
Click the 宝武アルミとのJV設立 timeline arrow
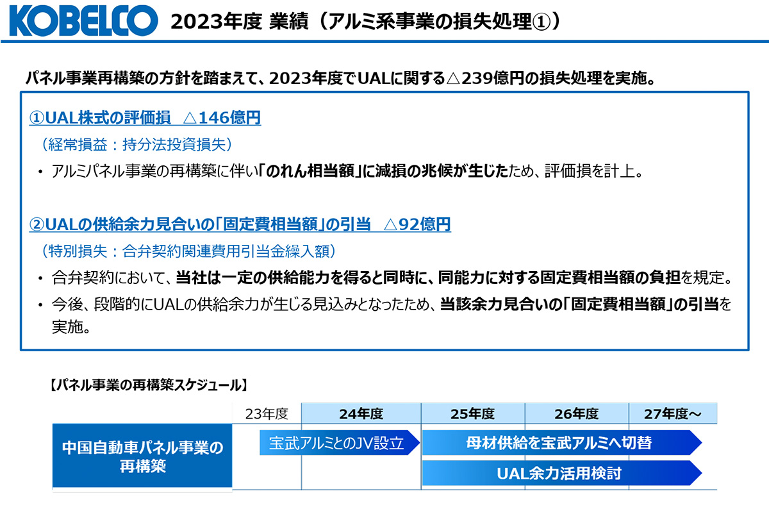point(338,443)
